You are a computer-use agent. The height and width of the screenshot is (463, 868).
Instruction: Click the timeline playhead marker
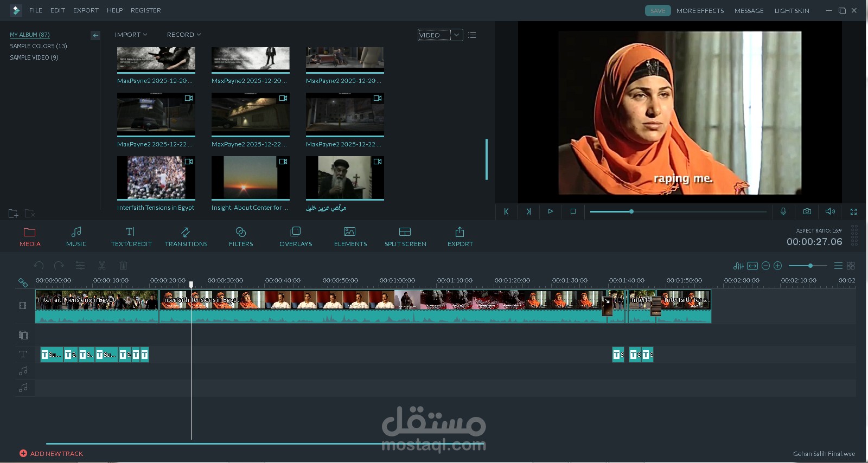191,284
